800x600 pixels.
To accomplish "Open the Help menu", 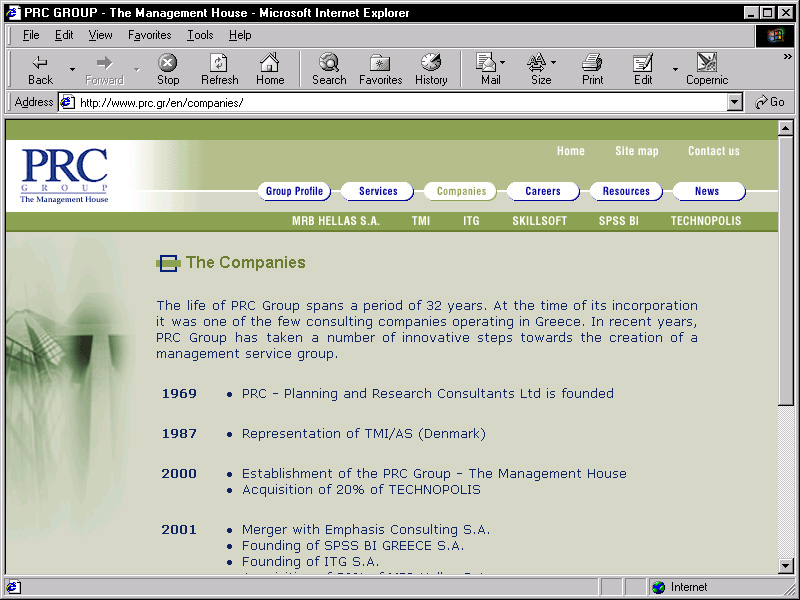I will click(x=240, y=35).
